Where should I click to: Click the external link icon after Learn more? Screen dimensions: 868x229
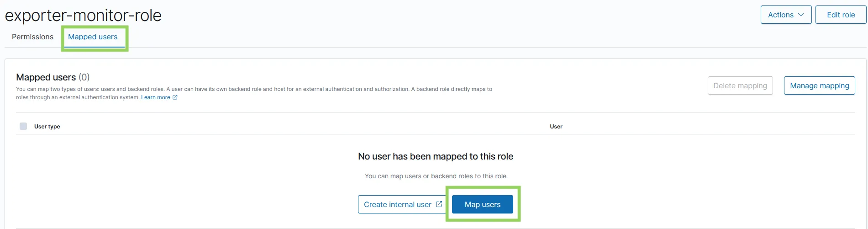[x=175, y=97]
